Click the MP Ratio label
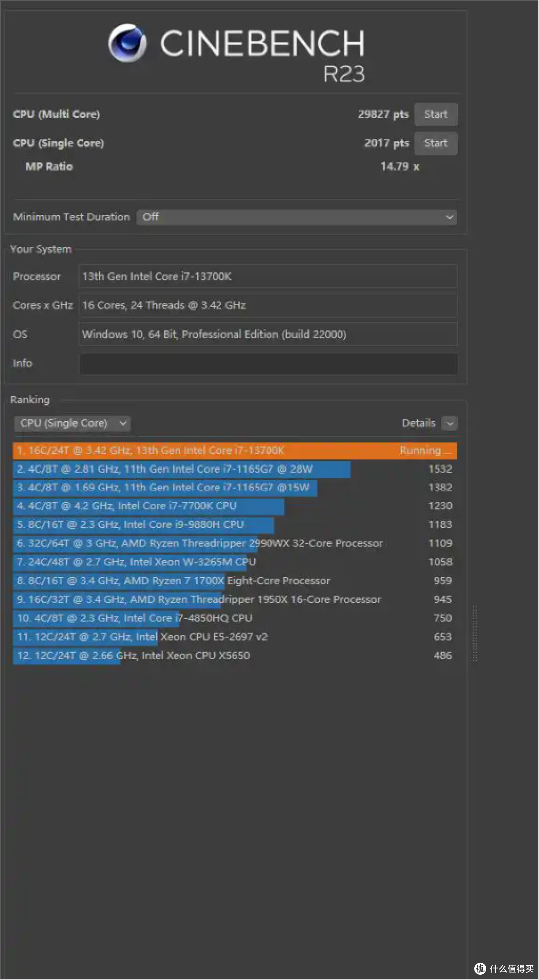The image size is (539, 980). pyautogui.click(x=49, y=167)
